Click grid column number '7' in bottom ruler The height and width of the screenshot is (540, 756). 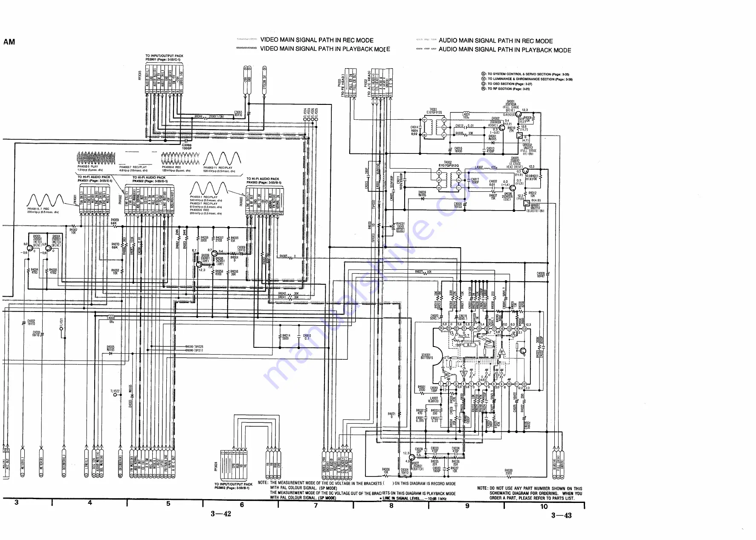316,505
